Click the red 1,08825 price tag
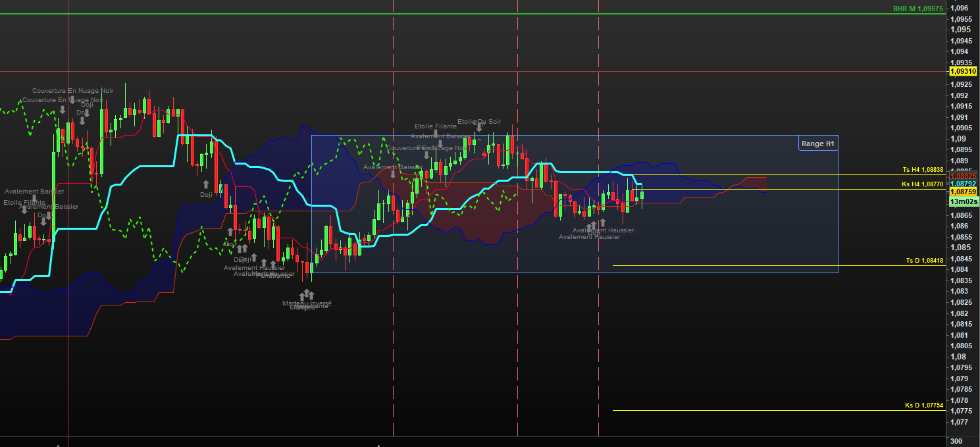The image size is (980, 447). click(963, 176)
